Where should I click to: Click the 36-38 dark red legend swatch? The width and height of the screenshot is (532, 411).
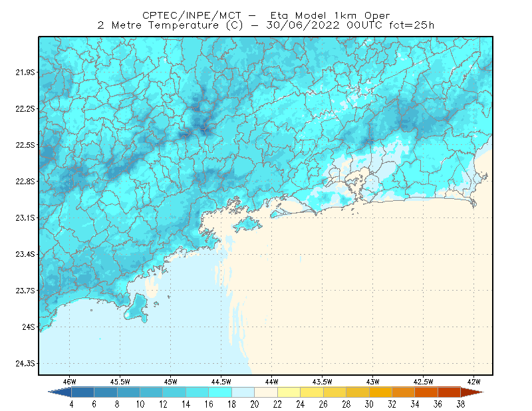(x=450, y=392)
